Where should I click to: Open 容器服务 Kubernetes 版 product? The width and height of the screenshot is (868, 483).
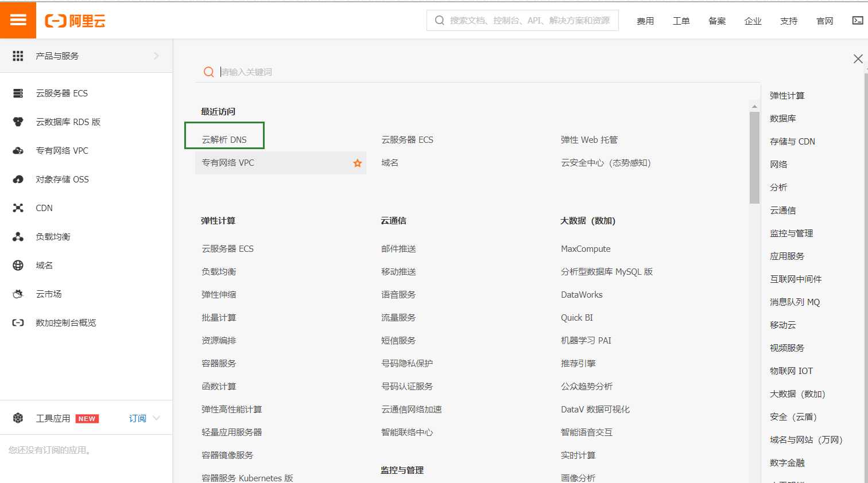click(247, 477)
